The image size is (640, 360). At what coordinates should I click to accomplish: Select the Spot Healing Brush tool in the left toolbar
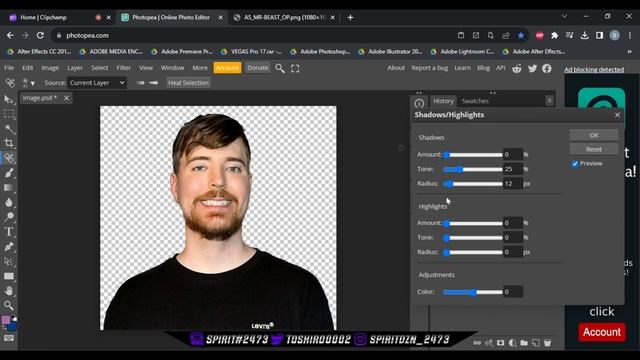pos(9,158)
